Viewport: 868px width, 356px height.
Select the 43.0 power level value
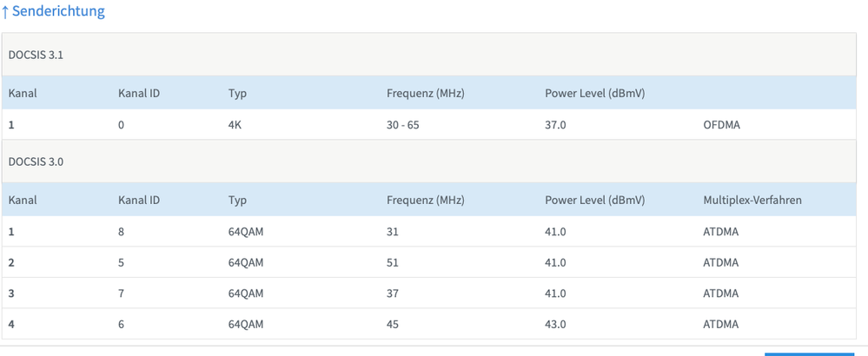pyautogui.click(x=555, y=324)
